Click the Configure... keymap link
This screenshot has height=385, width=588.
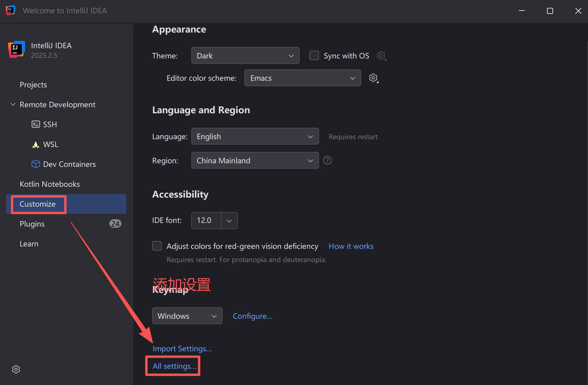[x=252, y=316]
